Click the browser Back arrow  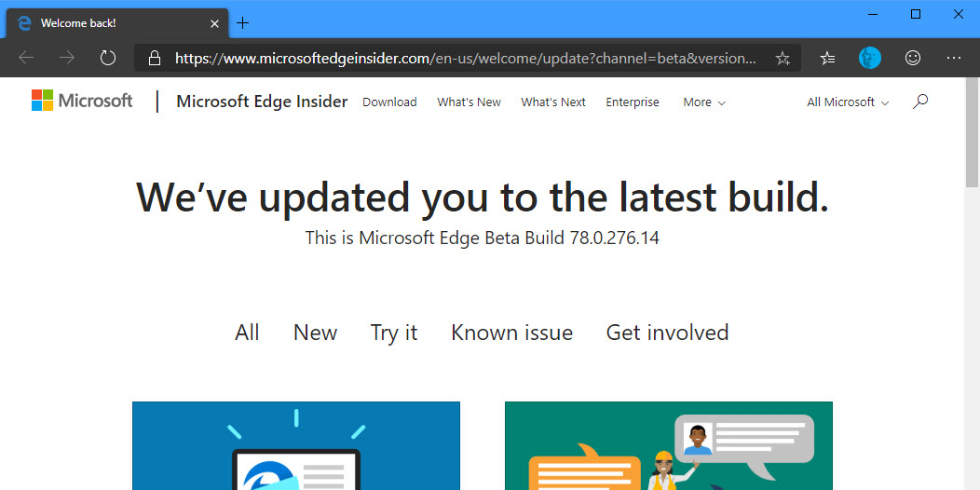pos(26,58)
